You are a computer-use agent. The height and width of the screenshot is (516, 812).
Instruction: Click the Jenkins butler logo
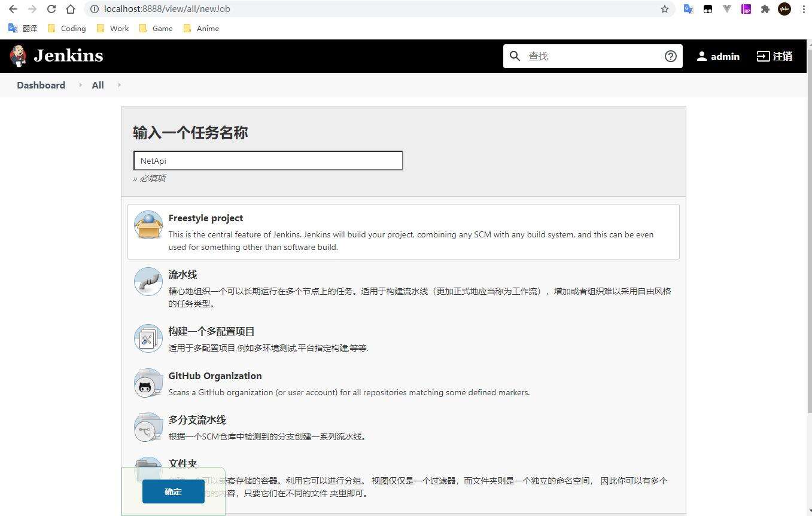point(19,56)
